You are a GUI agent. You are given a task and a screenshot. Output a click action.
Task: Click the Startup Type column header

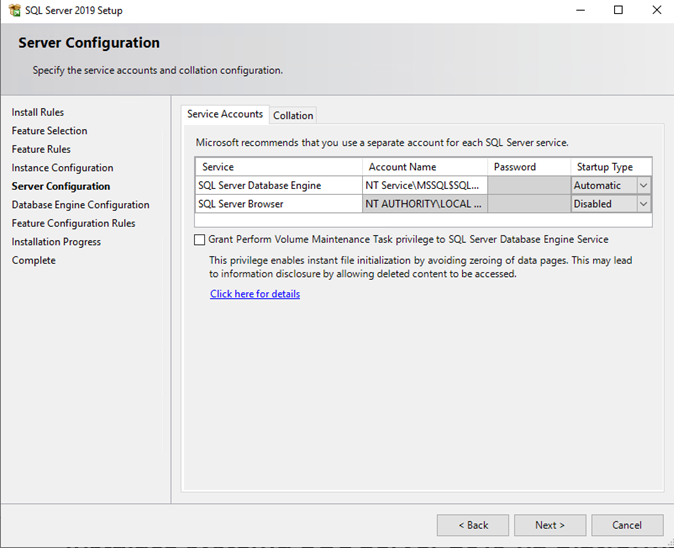click(x=611, y=167)
